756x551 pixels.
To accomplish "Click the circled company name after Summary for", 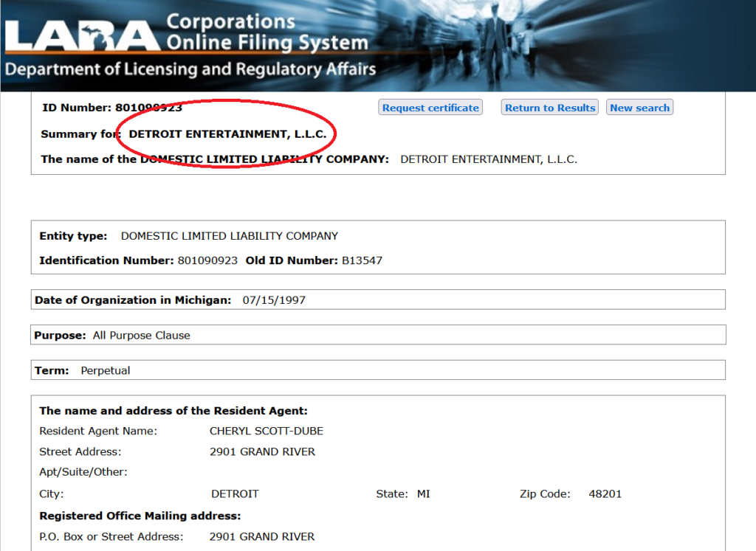I will pos(227,134).
